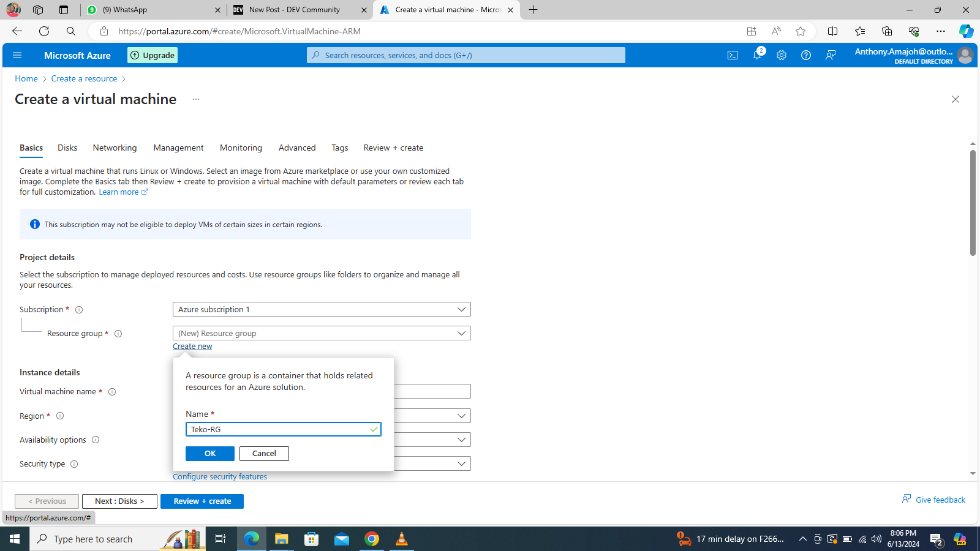Switch to the New Post DEV Community tab
This screenshot has height=551, width=980.
[x=300, y=10]
